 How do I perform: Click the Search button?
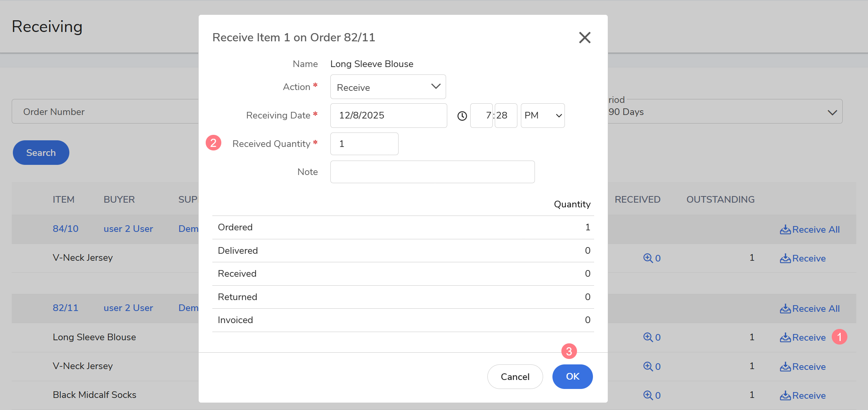(41, 152)
